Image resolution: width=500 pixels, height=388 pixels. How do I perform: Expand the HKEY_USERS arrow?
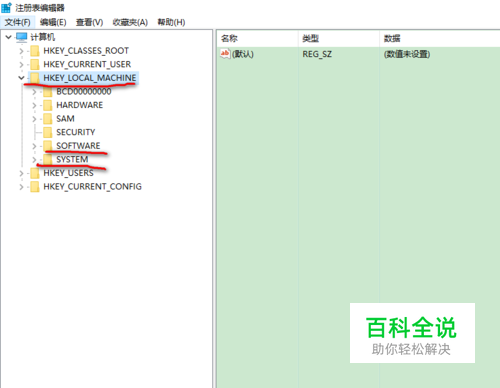coord(21,173)
